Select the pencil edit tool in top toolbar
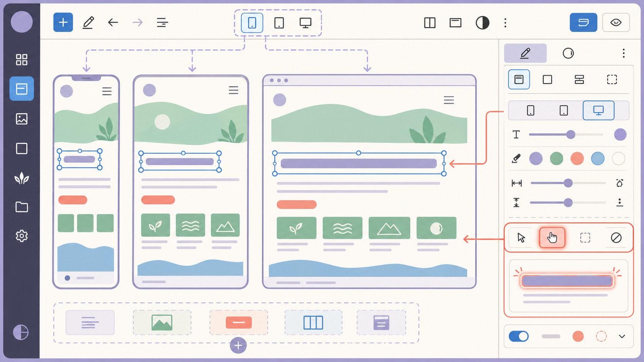644x362 pixels. click(x=88, y=22)
